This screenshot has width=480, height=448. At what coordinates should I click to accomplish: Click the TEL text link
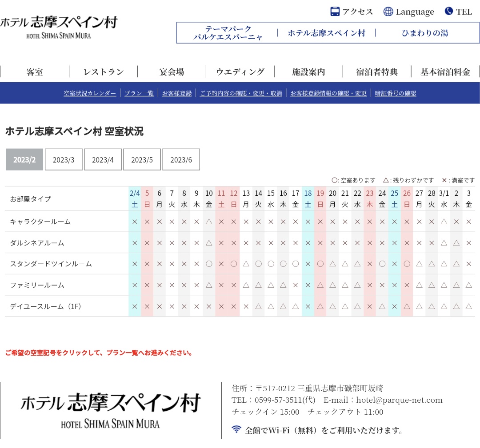pos(464,12)
